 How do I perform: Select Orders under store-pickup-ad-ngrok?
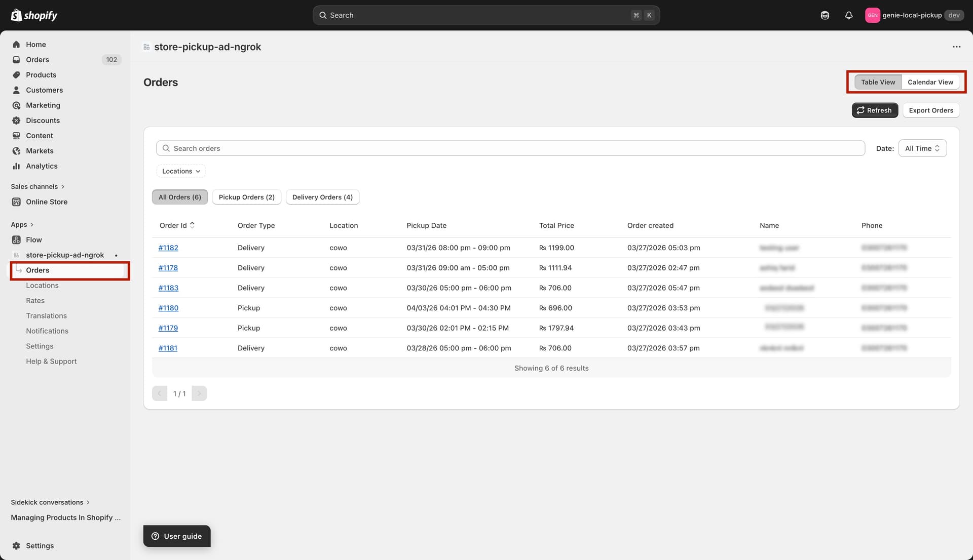pos(38,270)
